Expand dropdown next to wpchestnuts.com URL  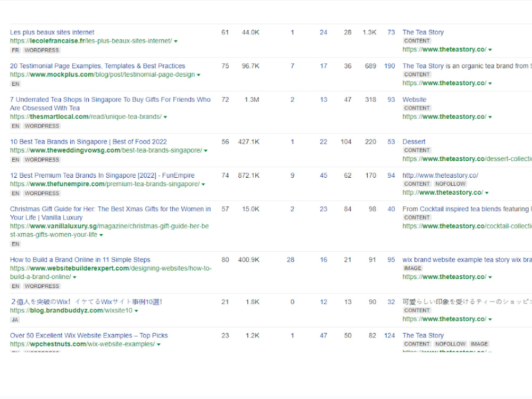click(x=159, y=344)
